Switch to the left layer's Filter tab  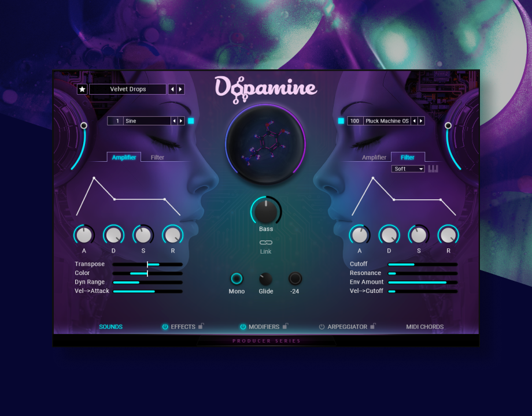pyautogui.click(x=157, y=157)
